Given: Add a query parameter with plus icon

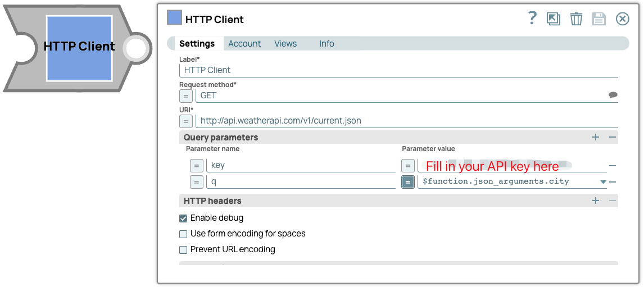Looking at the screenshot, I should pyautogui.click(x=596, y=137).
